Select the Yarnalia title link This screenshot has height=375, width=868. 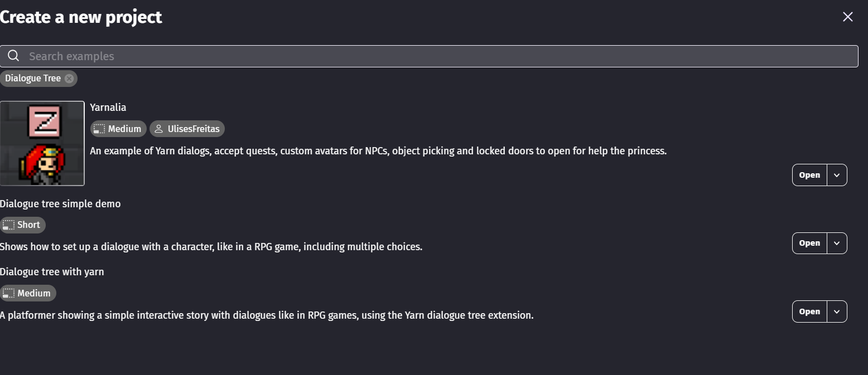click(x=108, y=107)
